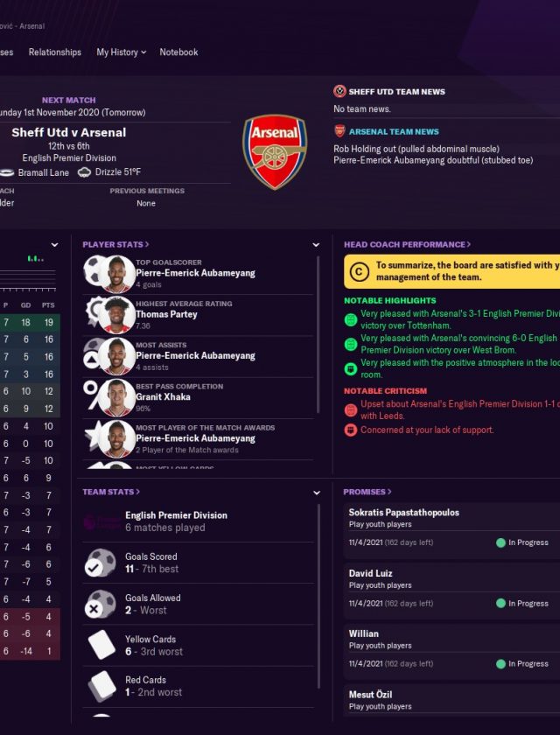Open the Notebook tab

(178, 52)
